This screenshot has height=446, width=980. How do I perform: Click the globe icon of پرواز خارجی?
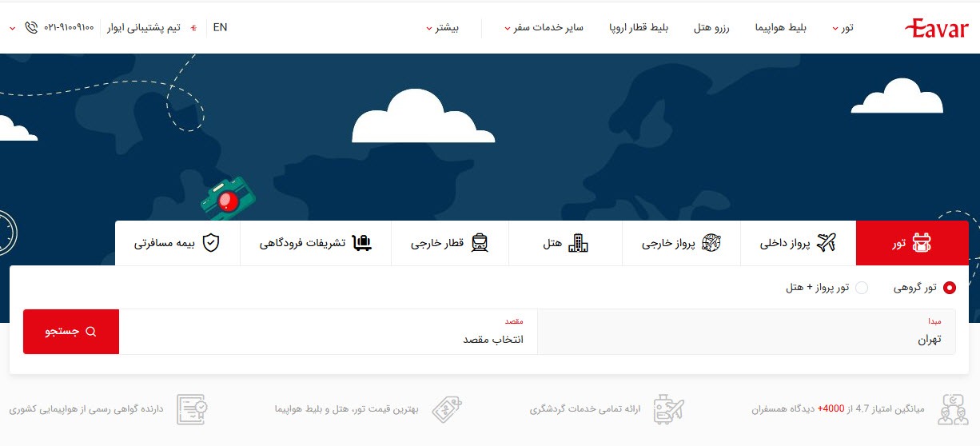[711, 243]
